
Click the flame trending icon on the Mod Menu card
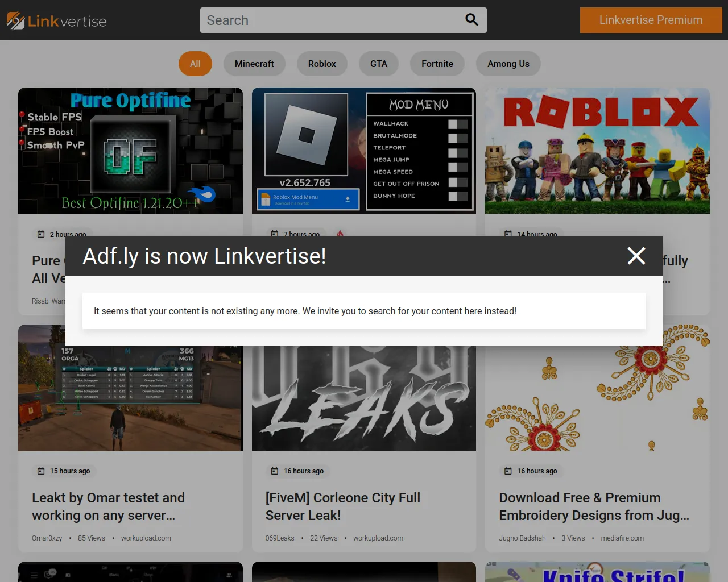coord(341,233)
